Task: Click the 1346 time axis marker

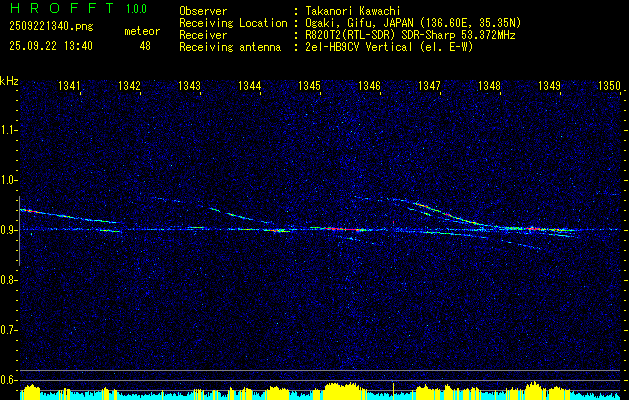Action: pos(369,85)
